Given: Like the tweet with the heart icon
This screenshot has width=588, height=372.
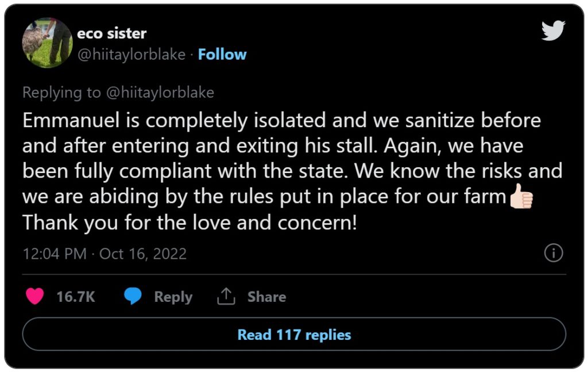Looking at the screenshot, I should [x=35, y=296].
